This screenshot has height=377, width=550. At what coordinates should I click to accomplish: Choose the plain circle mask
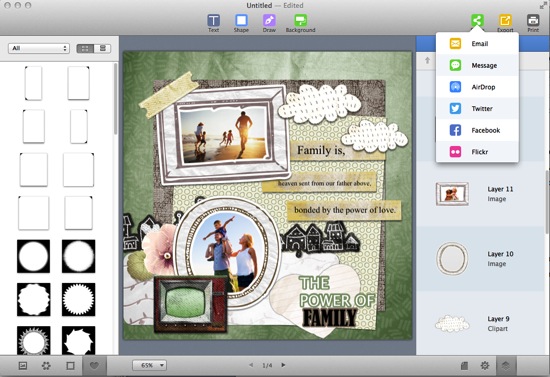[x=33, y=256]
